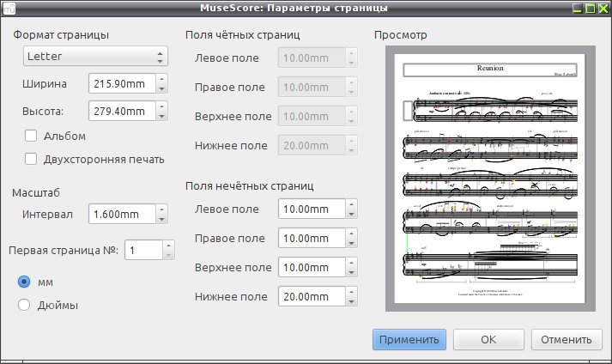Increase Ширина value with up arrow

161,78
